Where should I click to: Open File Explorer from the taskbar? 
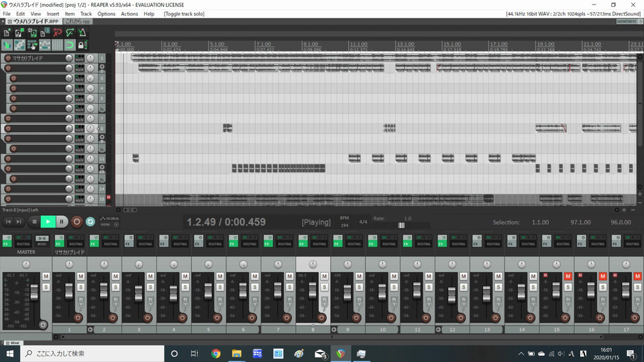[237, 353]
